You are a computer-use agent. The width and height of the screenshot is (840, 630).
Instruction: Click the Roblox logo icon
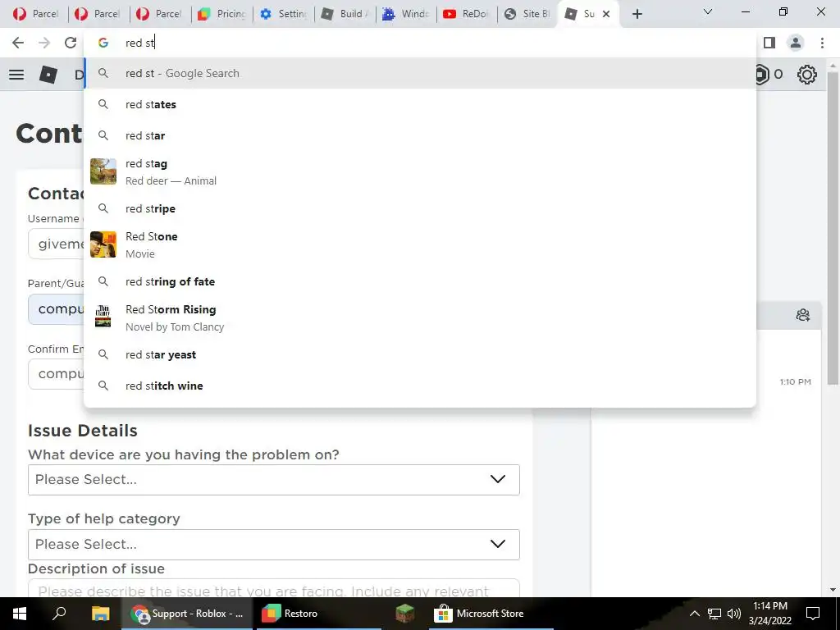pos(48,75)
